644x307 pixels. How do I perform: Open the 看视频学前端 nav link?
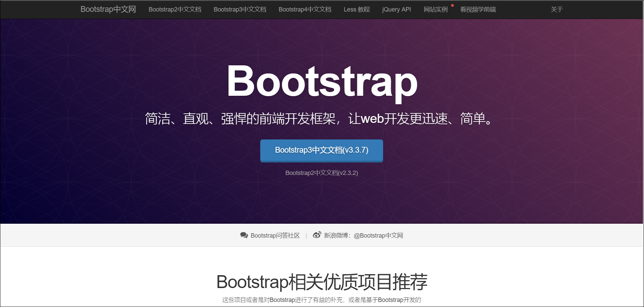pyautogui.click(x=478, y=9)
